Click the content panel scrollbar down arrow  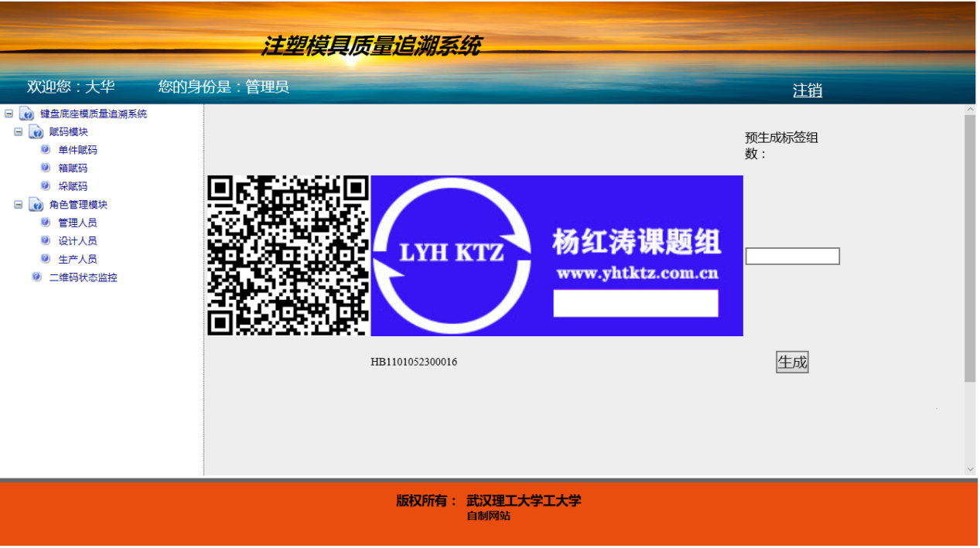[970, 468]
